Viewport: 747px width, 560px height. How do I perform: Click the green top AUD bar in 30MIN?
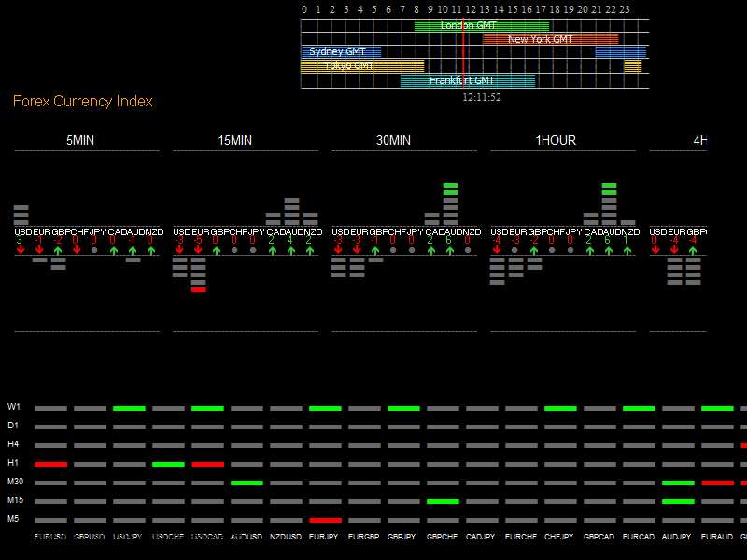[450, 185]
